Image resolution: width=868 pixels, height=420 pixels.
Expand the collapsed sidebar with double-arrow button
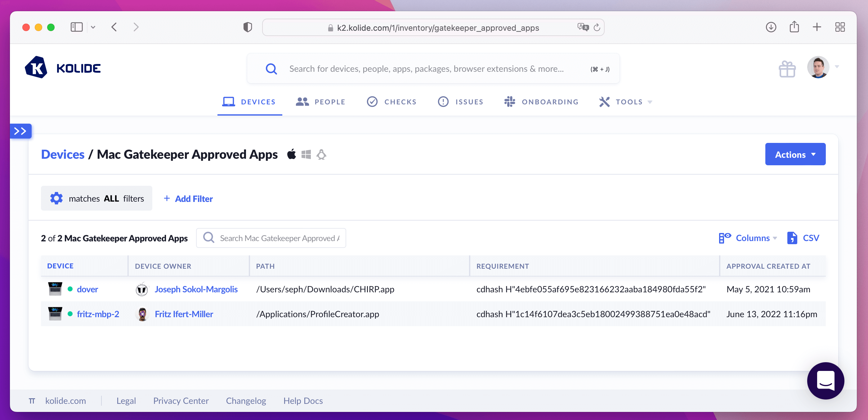(20, 131)
